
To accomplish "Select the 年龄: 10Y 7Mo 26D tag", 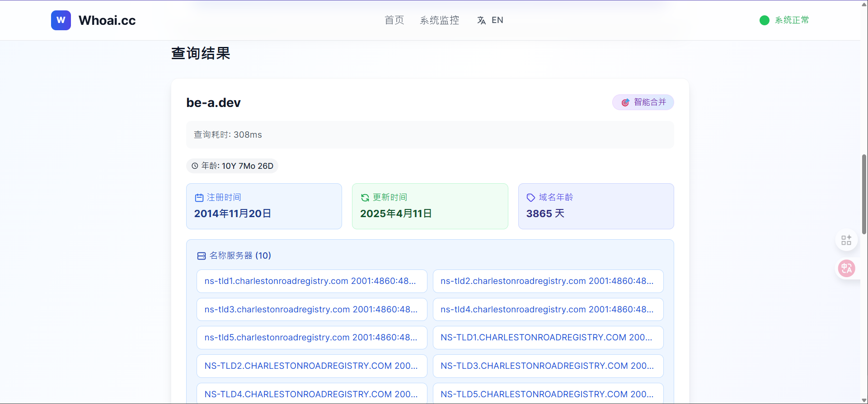I will (x=232, y=166).
